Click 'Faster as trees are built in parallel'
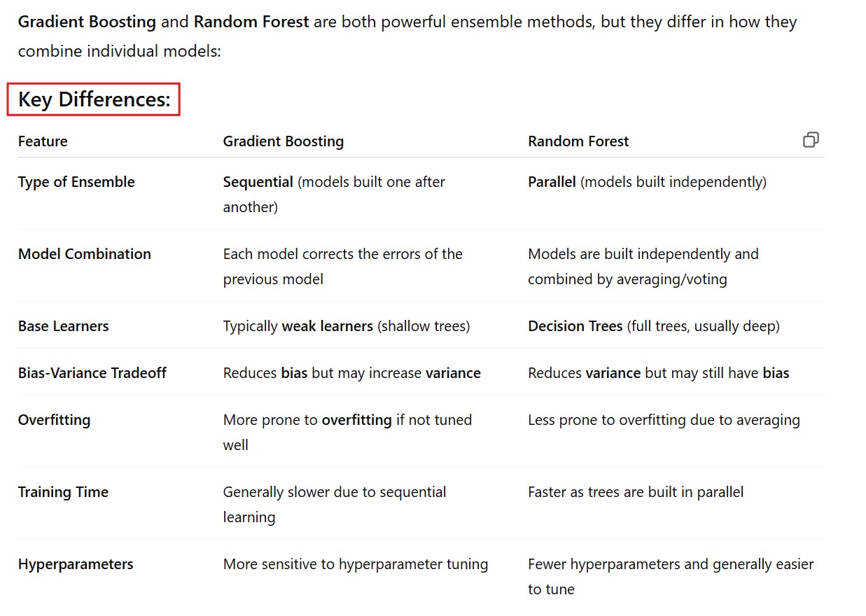Image resolution: width=866 pixels, height=616 pixels. click(x=635, y=492)
